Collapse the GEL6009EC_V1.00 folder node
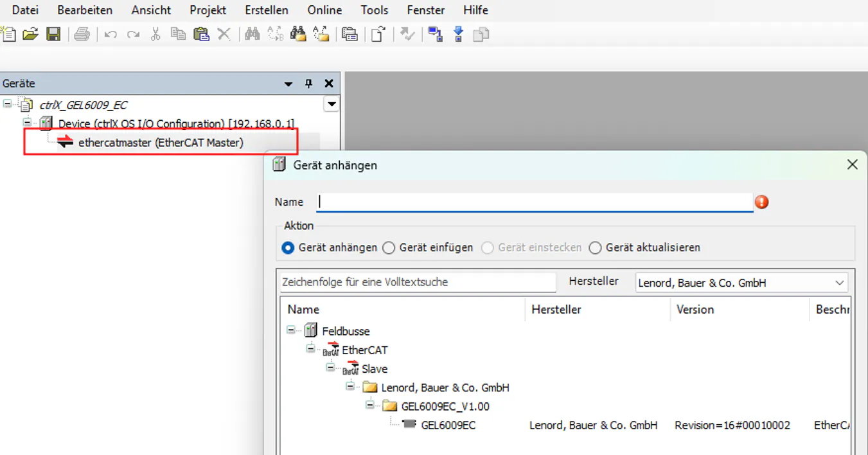 click(370, 406)
